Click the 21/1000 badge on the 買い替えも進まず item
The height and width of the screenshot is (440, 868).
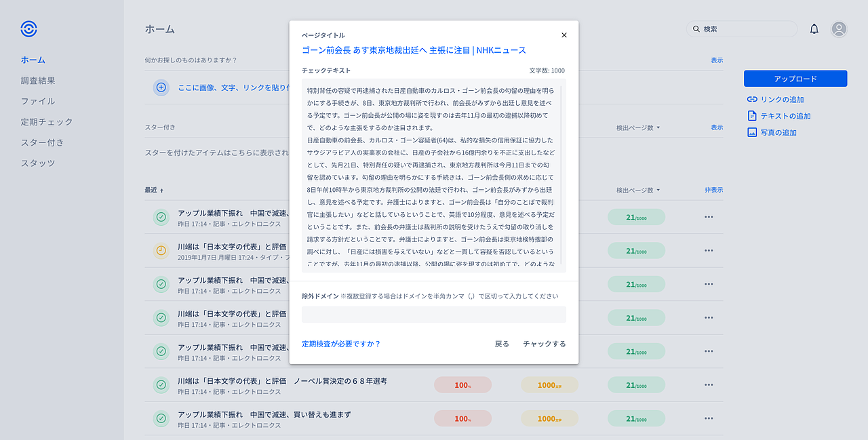coord(636,418)
